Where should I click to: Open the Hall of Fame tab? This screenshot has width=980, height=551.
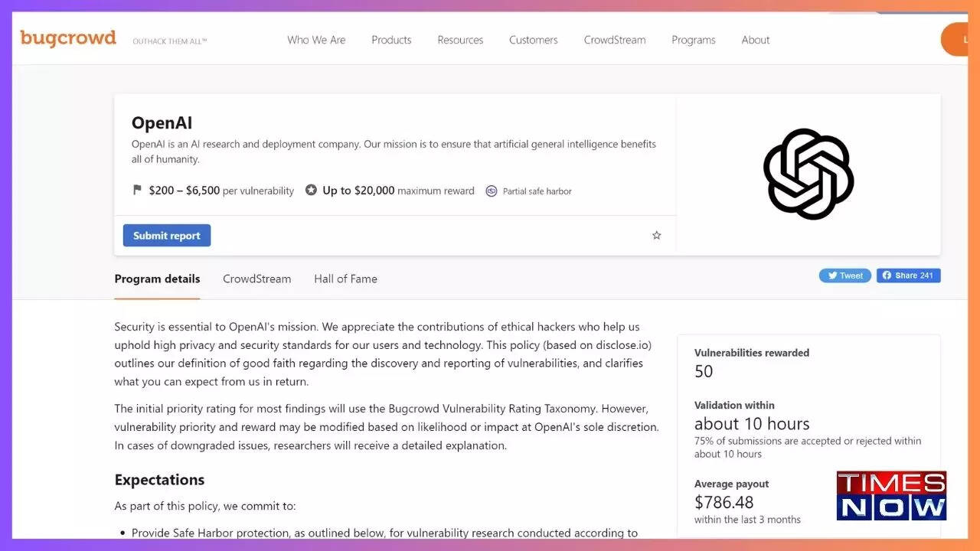point(345,279)
